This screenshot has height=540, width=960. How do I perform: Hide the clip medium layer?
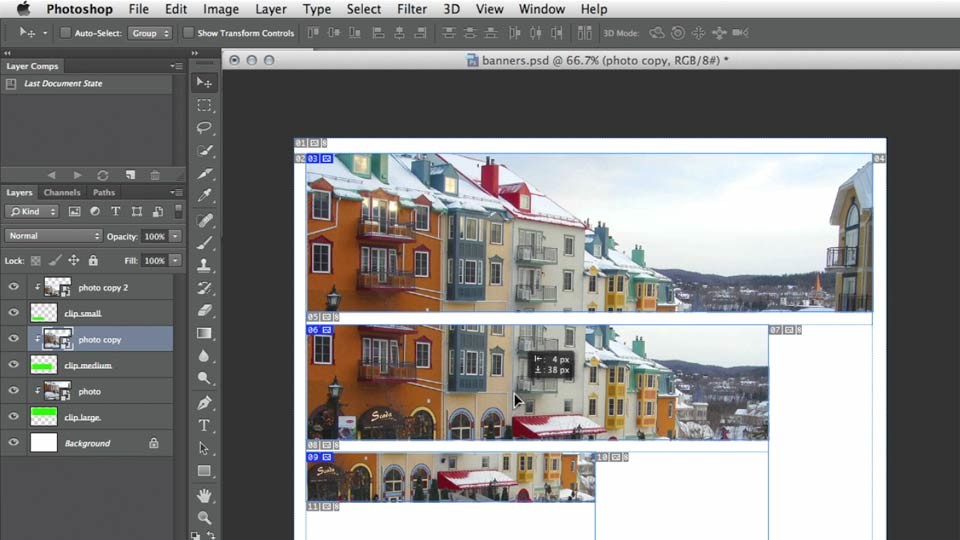(x=13, y=364)
